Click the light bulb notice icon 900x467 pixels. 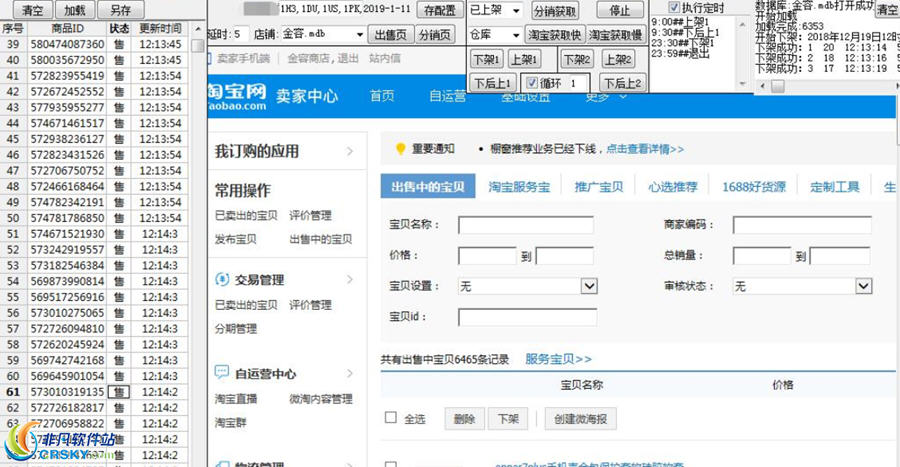401,149
